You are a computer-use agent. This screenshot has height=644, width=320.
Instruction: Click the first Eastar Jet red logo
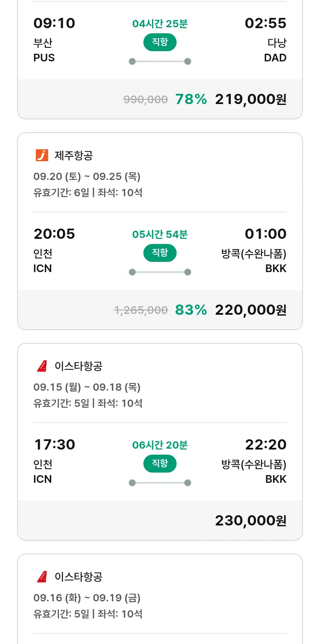point(42,366)
